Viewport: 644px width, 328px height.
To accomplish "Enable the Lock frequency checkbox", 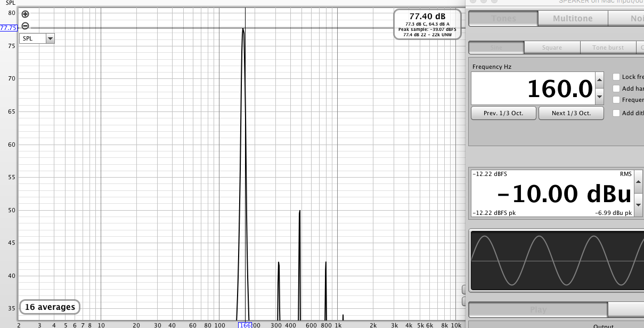I will (616, 77).
